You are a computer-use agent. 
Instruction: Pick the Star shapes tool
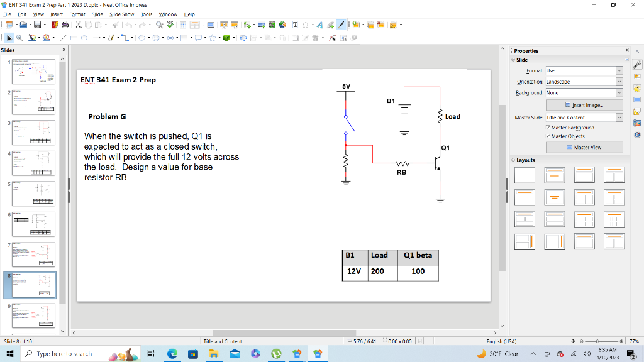pyautogui.click(x=213, y=38)
